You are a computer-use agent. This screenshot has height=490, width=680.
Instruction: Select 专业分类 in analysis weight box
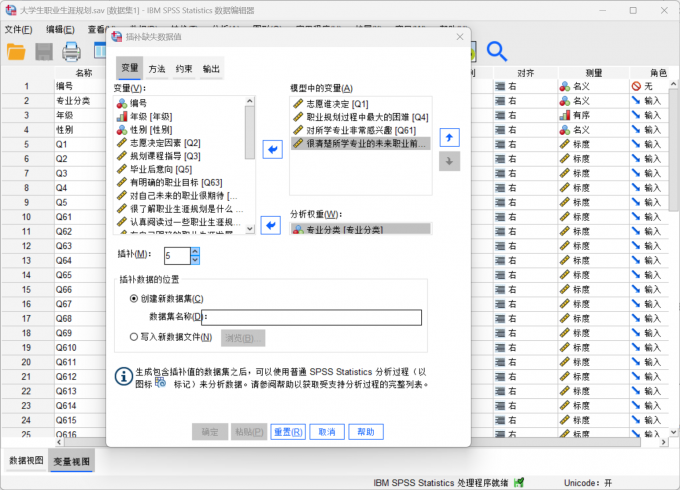click(x=360, y=229)
